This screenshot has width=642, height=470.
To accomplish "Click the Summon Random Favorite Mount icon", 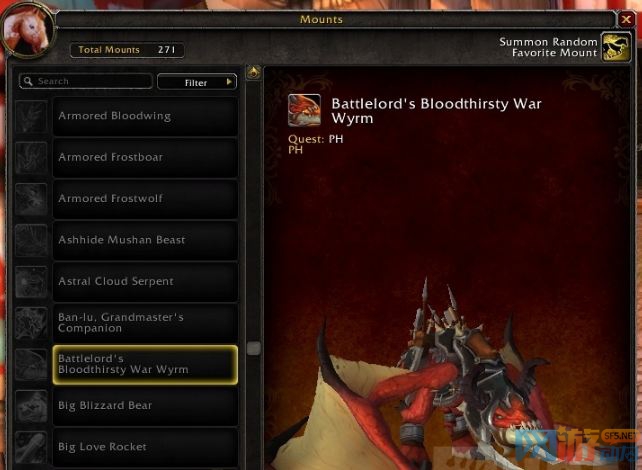I will coord(616,47).
